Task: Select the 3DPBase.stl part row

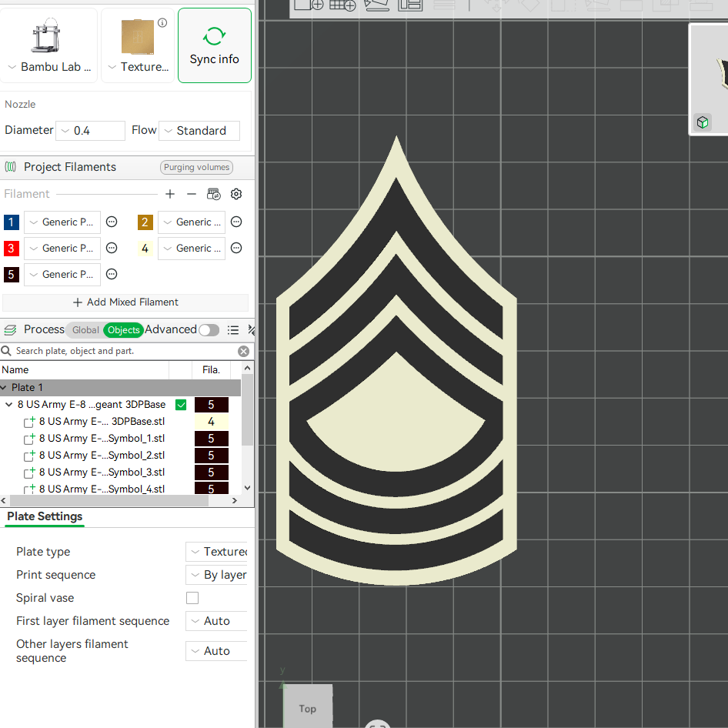Action: coord(102,422)
